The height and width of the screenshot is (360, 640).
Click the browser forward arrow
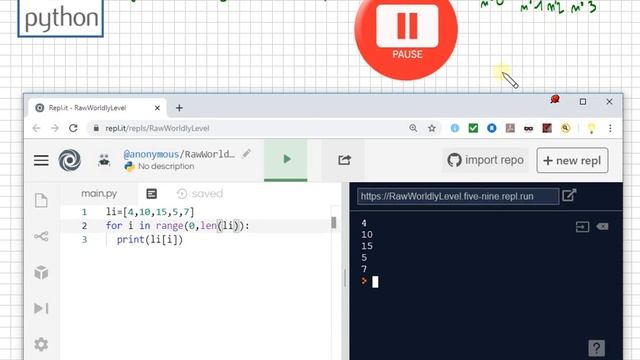[x=55, y=128]
